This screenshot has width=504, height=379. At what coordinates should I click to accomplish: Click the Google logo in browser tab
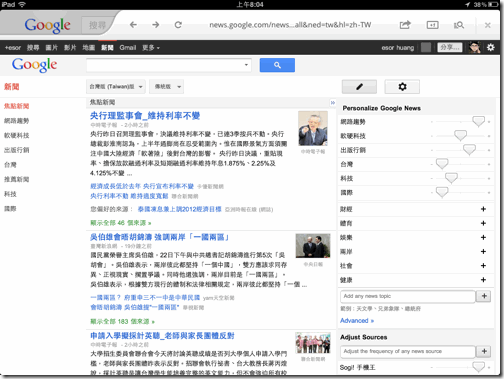point(47,25)
